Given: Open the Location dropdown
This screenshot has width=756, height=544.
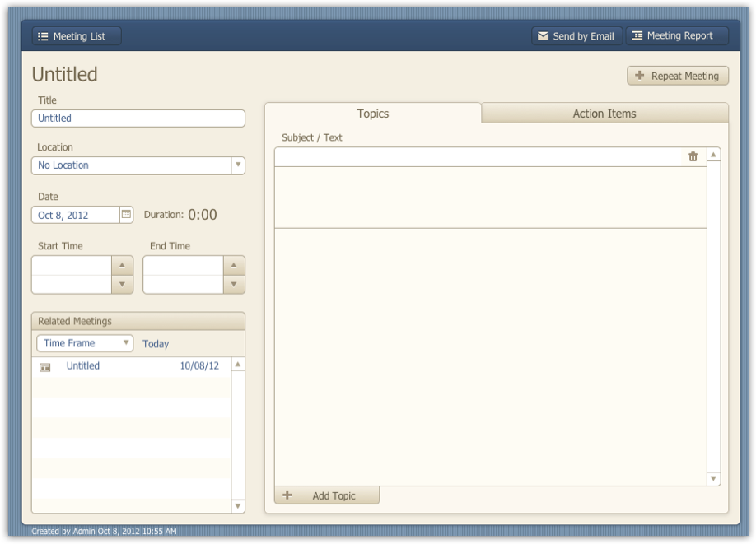Looking at the screenshot, I should click(x=238, y=165).
